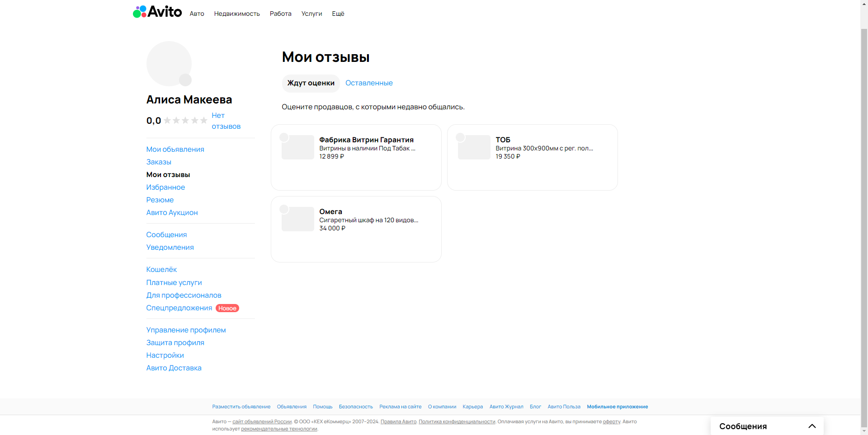The image size is (868, 435).
Task: Open Сообщения in the sidebar
Action: (x=166, y=235)
